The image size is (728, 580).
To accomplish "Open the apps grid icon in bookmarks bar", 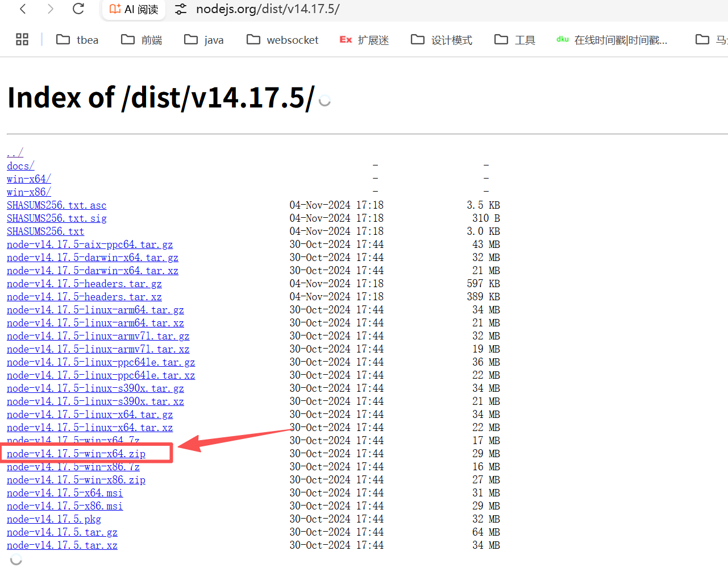I will tap(22, 39).
